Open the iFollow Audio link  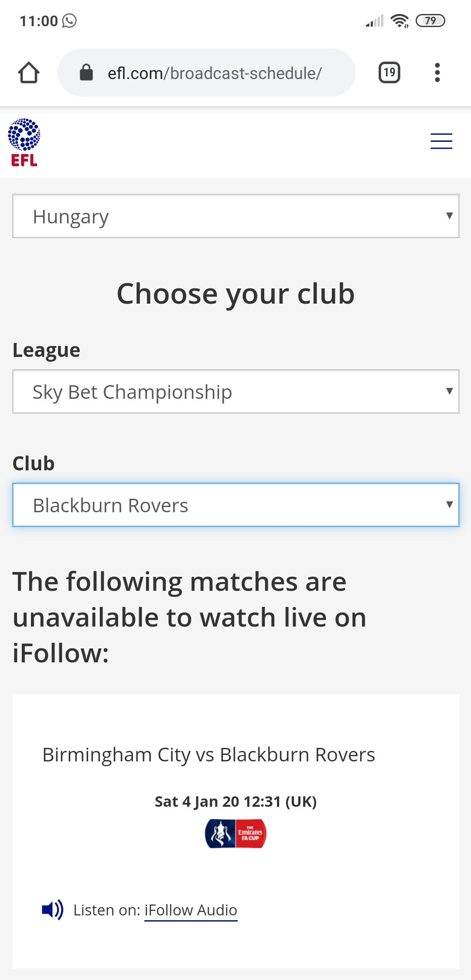[x=191, y=910]
